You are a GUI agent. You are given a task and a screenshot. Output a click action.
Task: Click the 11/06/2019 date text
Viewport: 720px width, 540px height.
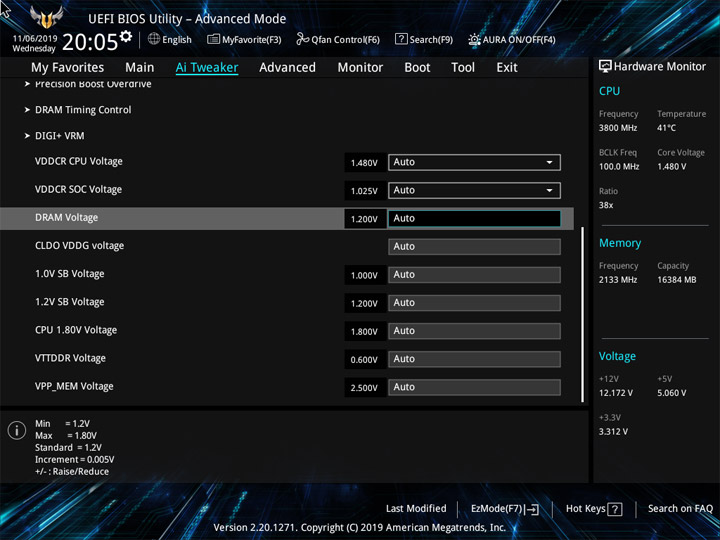pos(35,39)
